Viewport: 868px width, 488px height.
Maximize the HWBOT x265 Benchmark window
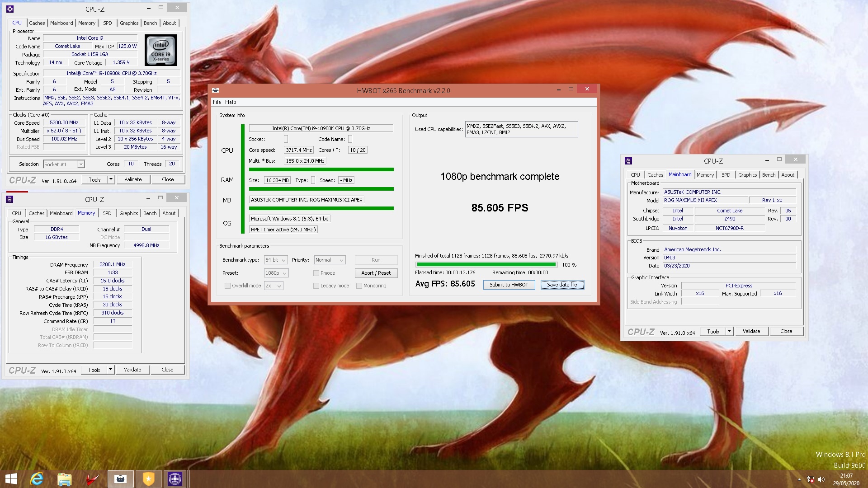coord(571,89)
